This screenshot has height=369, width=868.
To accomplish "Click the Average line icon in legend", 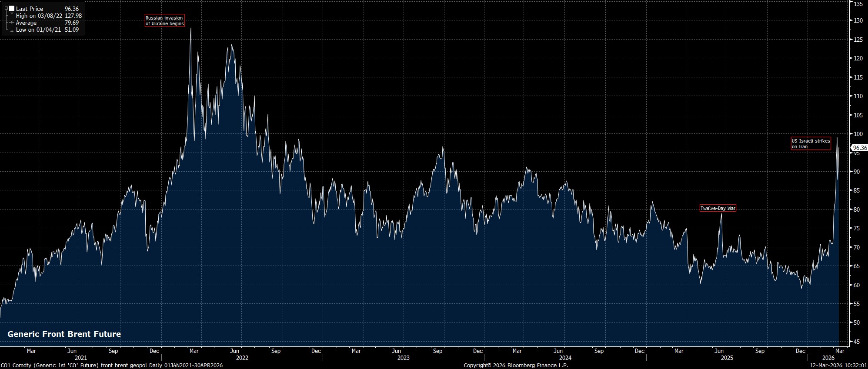I will click(x=12, y=23).
